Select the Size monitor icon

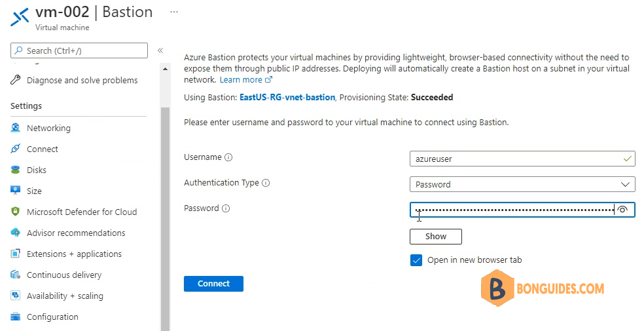tap(15, 190)
